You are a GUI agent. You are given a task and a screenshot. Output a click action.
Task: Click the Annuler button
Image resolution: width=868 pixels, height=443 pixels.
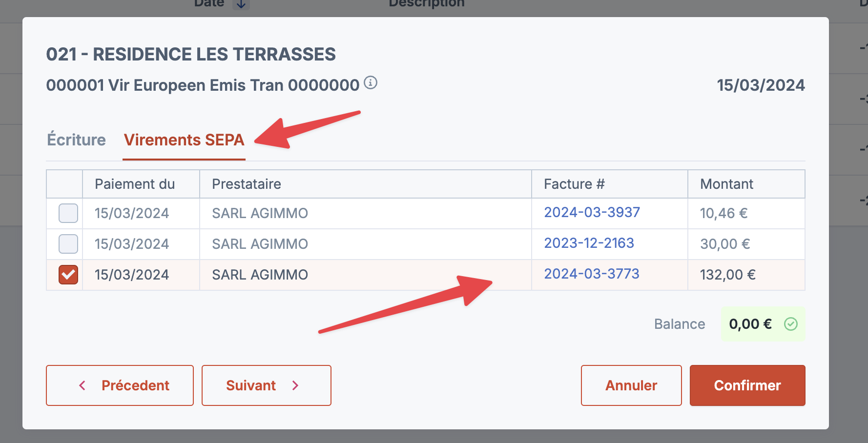click(x=631, y=385)
